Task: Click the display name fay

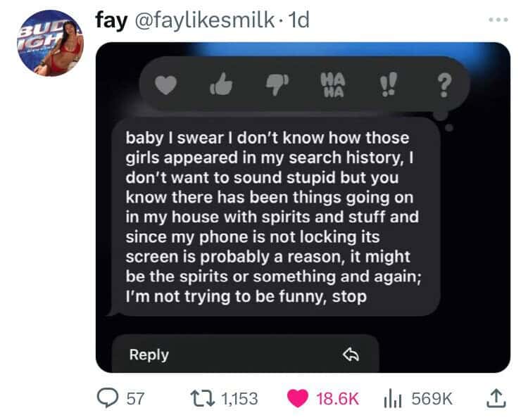Action: pos(111,20)
